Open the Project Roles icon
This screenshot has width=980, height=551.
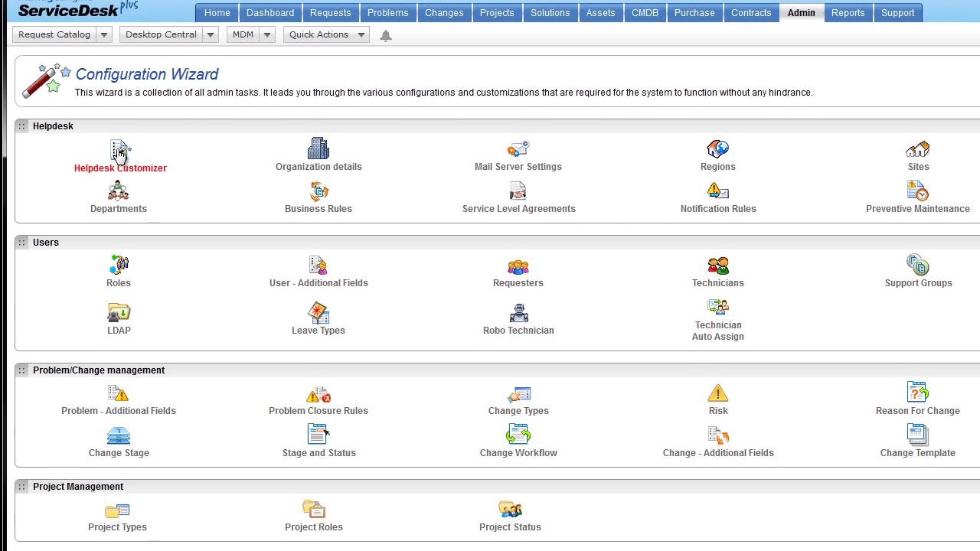(x=314, y=509)
